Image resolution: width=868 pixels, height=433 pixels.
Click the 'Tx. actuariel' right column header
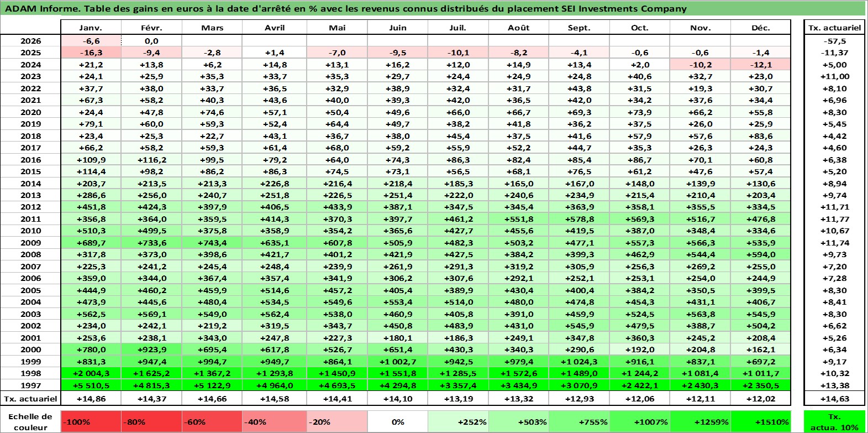tap(834, 28)
